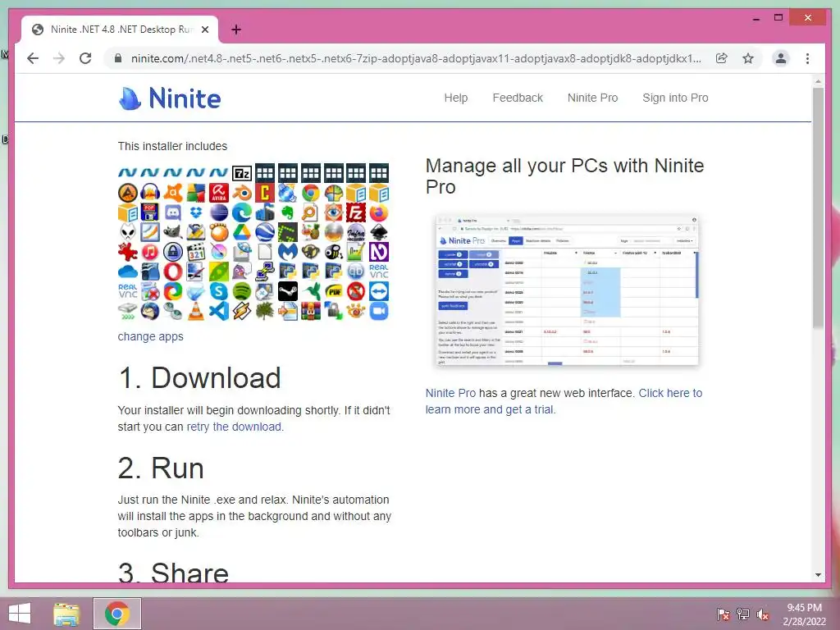This screenshot has height=630, width=840.
Task: Click the TeamViewer icon
Action: (379, 291)
